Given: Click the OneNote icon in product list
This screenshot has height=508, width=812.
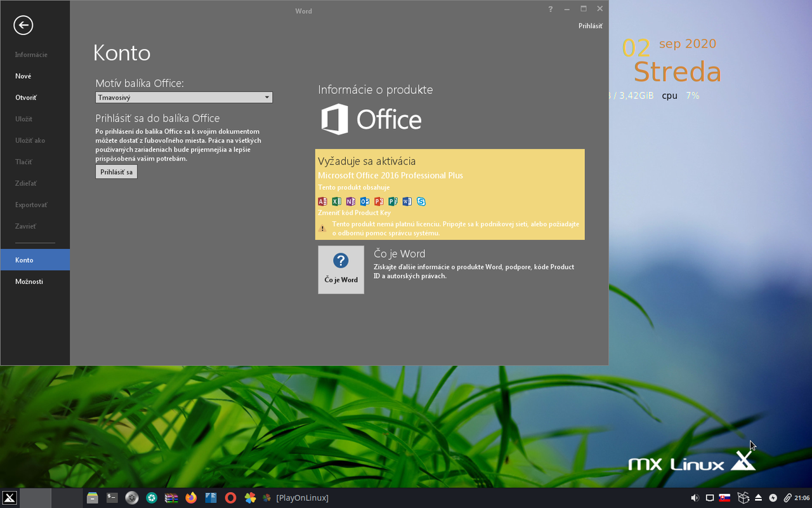Looking at the screenshot, I should (351, 201).
